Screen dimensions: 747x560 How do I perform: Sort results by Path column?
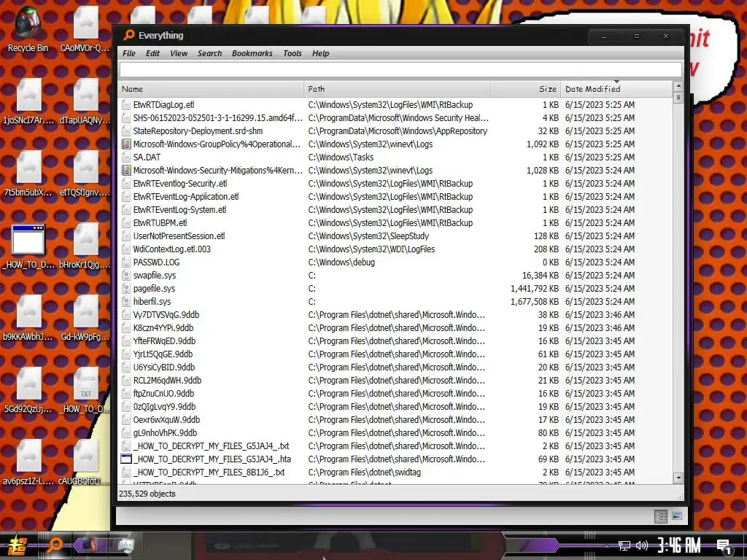pos(397,89)
